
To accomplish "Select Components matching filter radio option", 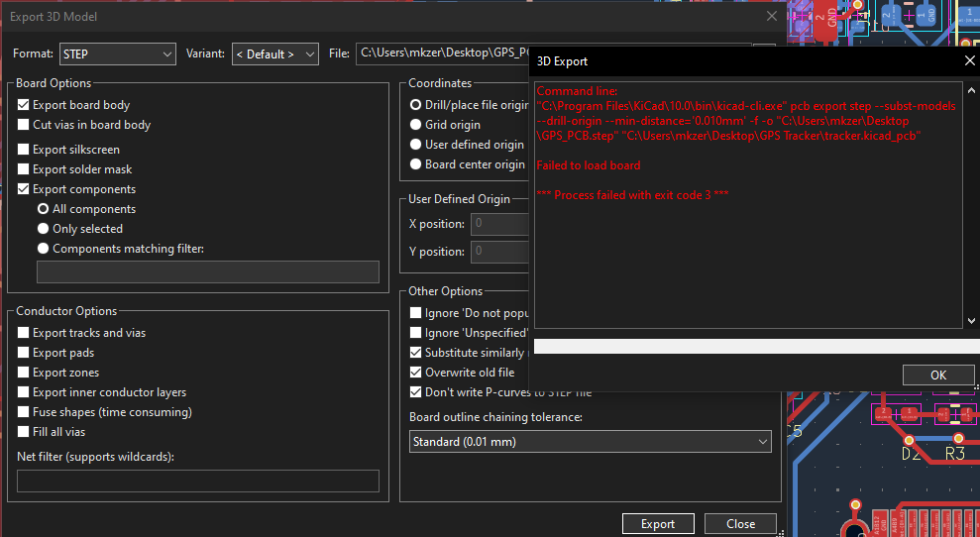I will pos(44,248).
